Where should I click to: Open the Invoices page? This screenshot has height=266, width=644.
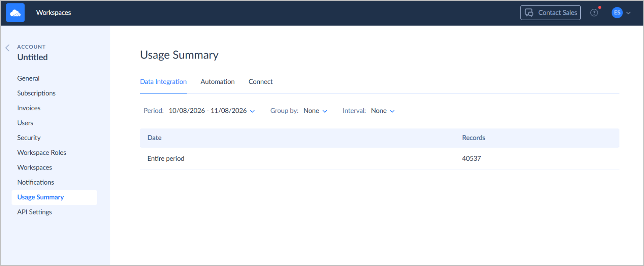(29, 108)
